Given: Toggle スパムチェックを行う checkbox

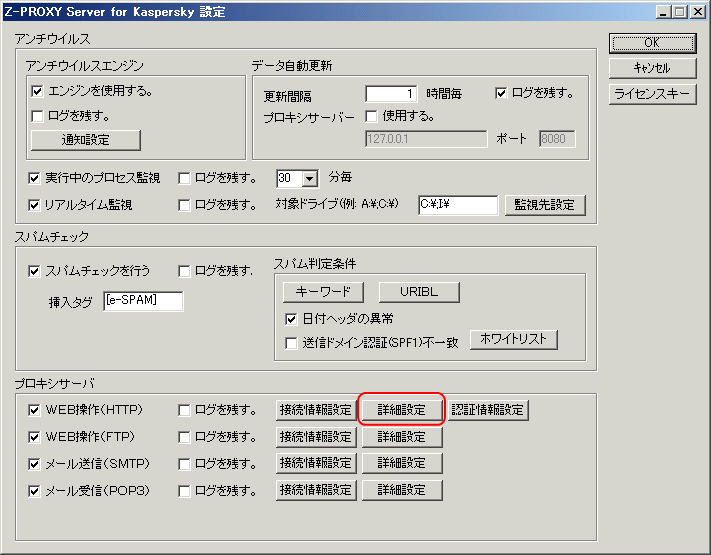Looking at the screenshot, I should tap(34, 271).
